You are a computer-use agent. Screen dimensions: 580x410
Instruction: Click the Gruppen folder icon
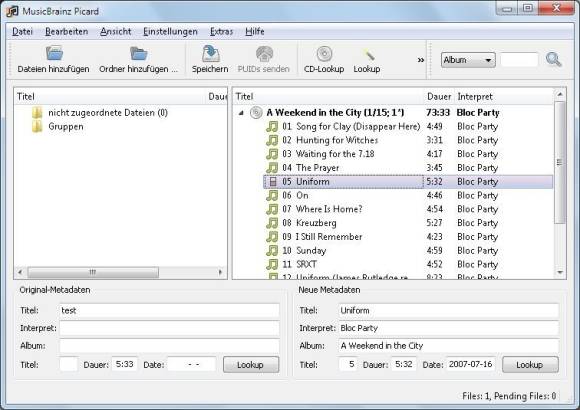click(x=37, y=127)
